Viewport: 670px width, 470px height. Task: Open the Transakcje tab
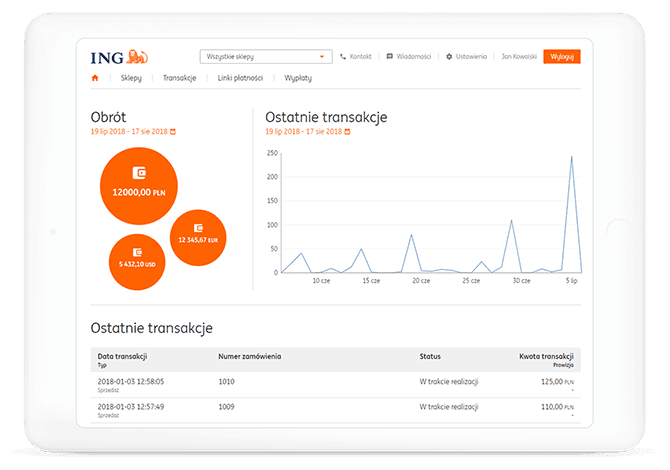pyautogui.click(x=179, y=77)
